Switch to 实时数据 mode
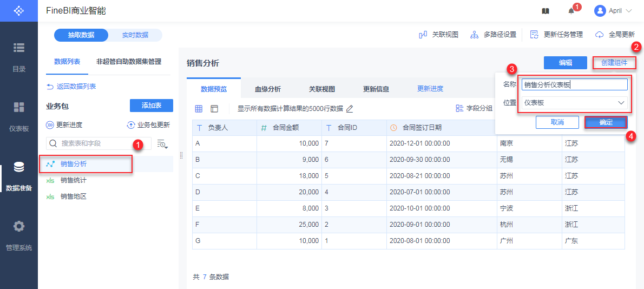 coord(135,35)
